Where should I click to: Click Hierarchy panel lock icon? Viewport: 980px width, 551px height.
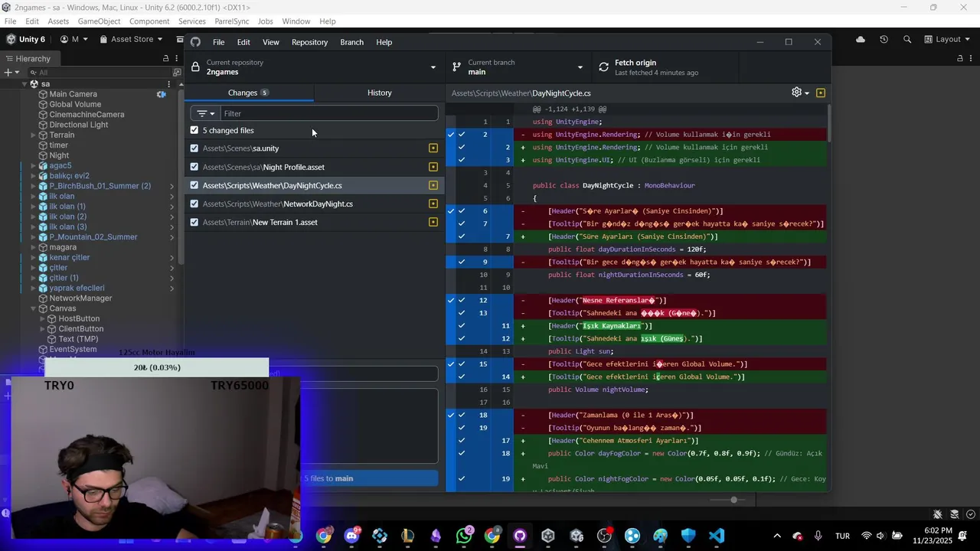click(x=165, y=58)
